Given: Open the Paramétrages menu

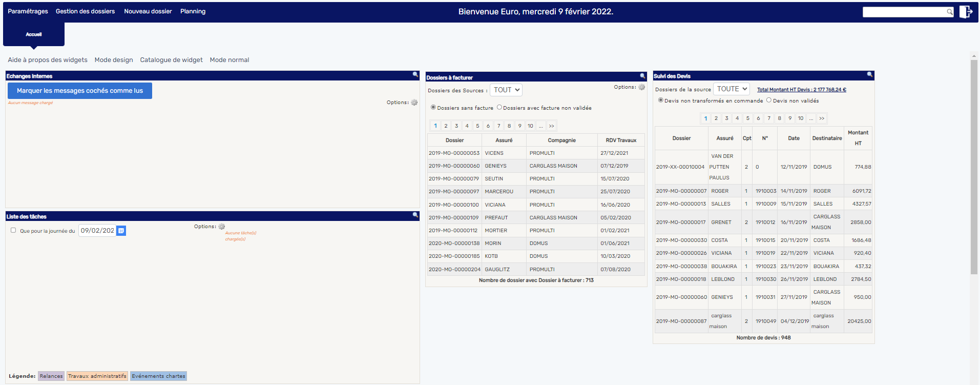Looking at the screenshot, I should click(28, 11).
